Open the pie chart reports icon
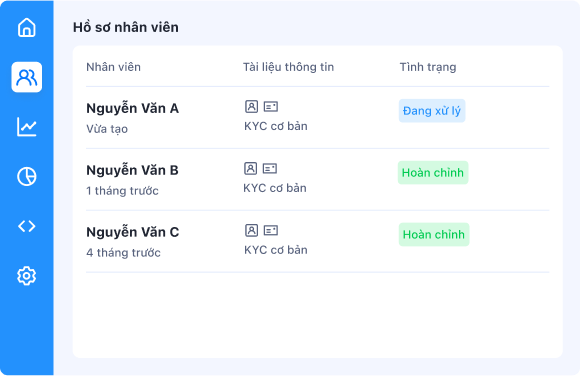 coord(27,176)
